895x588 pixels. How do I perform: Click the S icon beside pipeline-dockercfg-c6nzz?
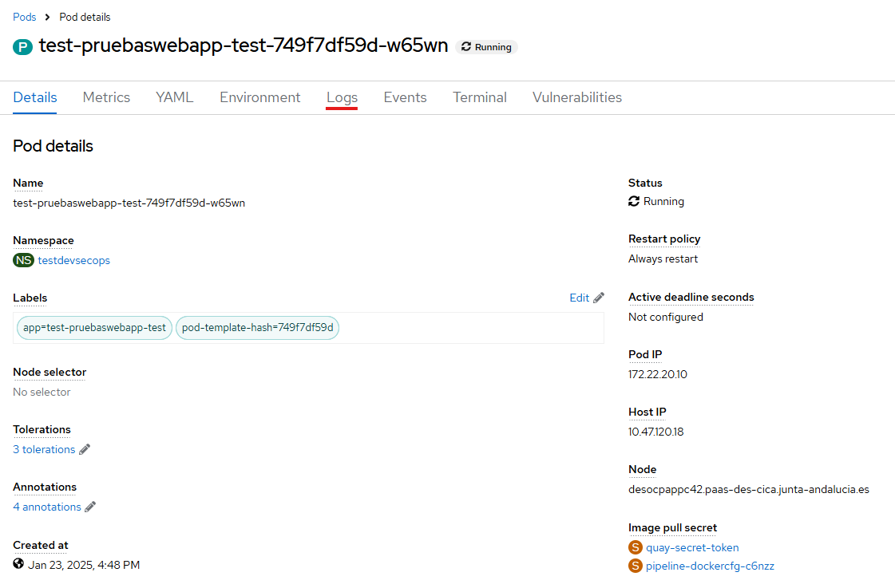point(636,566)
